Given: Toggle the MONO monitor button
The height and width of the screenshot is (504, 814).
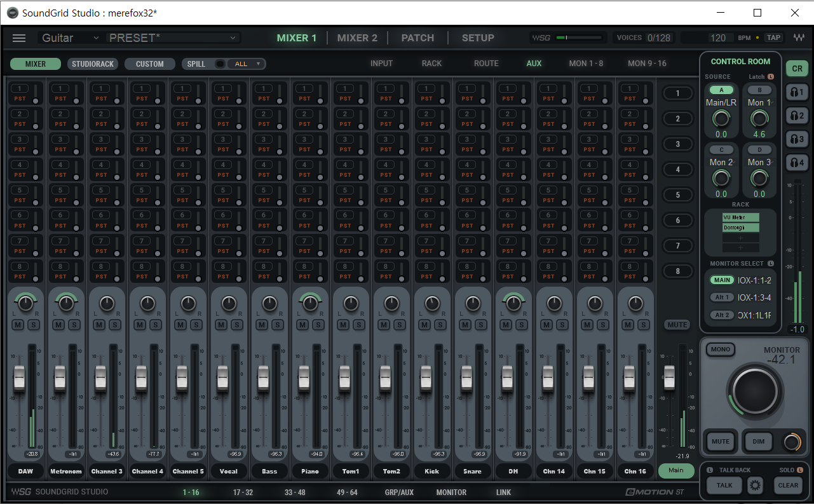Looking at the screenshot, I should [721, 350].
